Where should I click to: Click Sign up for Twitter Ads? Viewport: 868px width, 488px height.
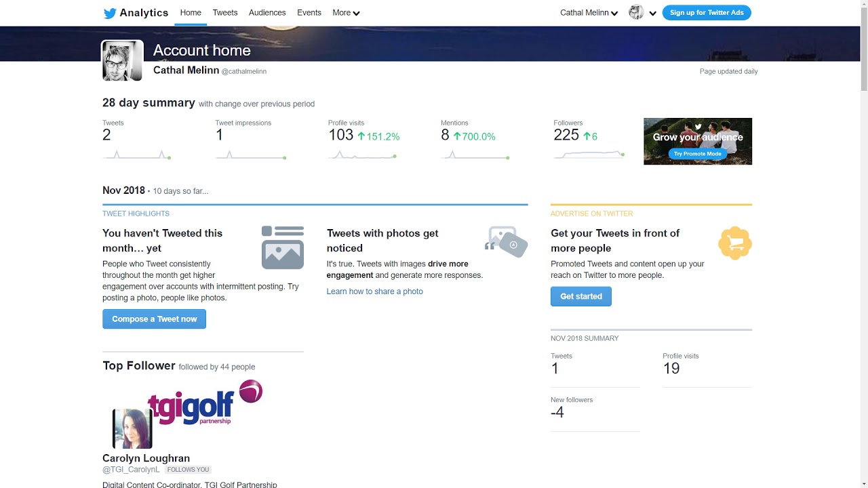(x=707, y=12)
